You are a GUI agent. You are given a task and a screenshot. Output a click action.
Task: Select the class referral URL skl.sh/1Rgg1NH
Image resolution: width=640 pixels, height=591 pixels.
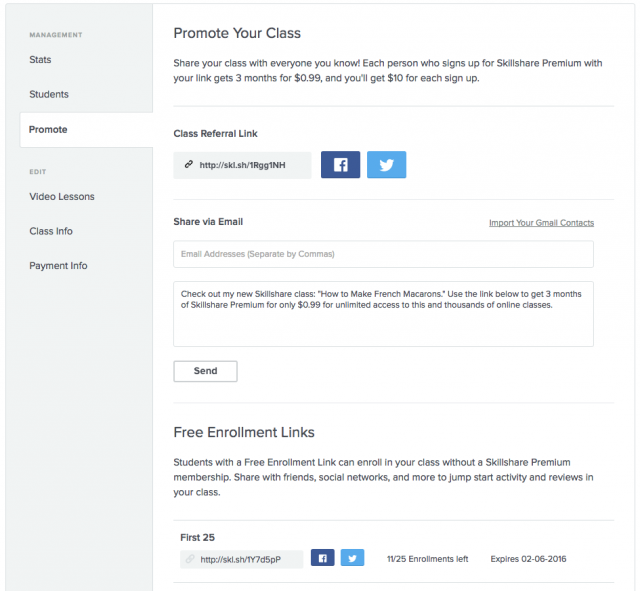pyautogui.click(x=242, y=165)
